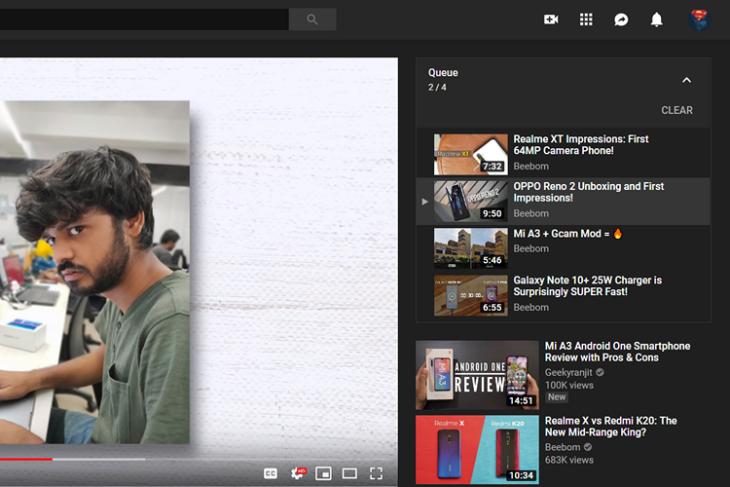Open the player settings gear
This screenshot has height=487, width=730.
(x=298, y=473)
